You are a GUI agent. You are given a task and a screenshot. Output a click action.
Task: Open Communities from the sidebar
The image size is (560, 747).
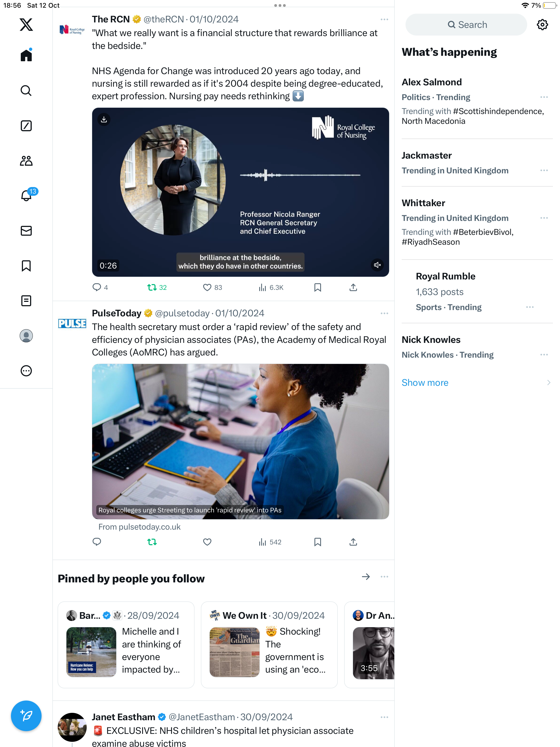[26, 161]
